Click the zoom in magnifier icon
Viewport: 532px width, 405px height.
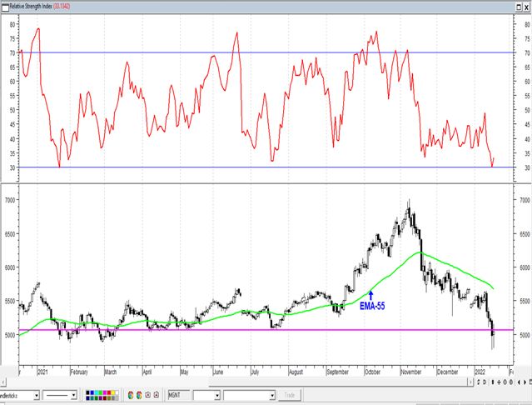tap(505, 382)
